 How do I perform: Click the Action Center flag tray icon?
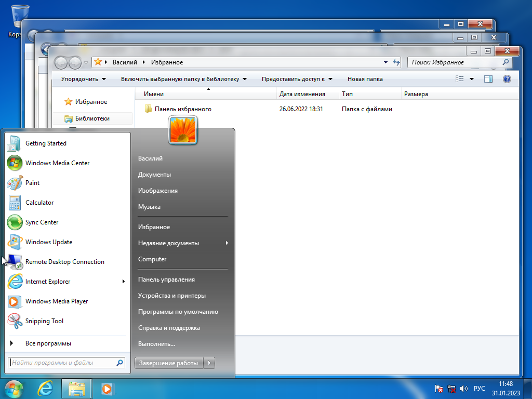(x=438, y=389)
